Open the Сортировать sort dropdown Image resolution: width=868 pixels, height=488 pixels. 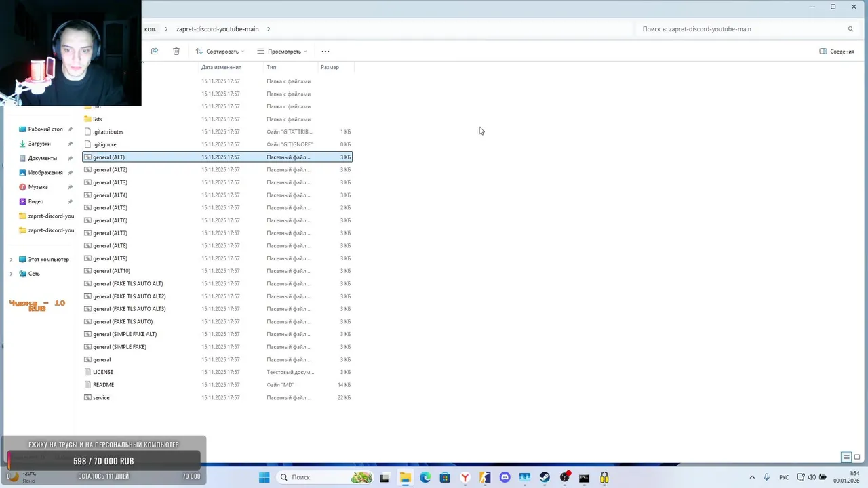point(220,52)
